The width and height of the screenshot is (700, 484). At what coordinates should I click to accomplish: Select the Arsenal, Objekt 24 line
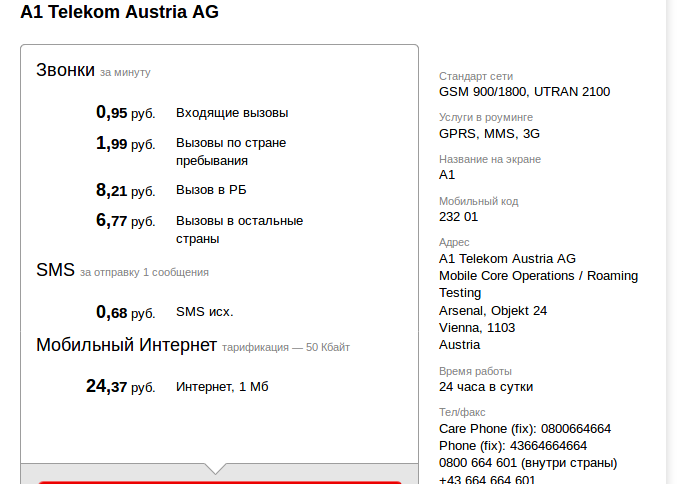click(493, 311)
